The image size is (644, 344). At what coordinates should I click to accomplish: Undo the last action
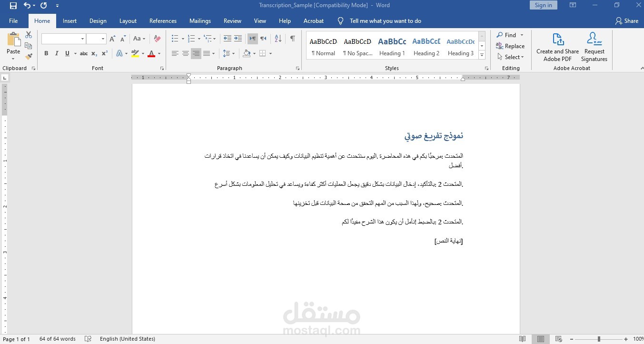tap(27, 6)
